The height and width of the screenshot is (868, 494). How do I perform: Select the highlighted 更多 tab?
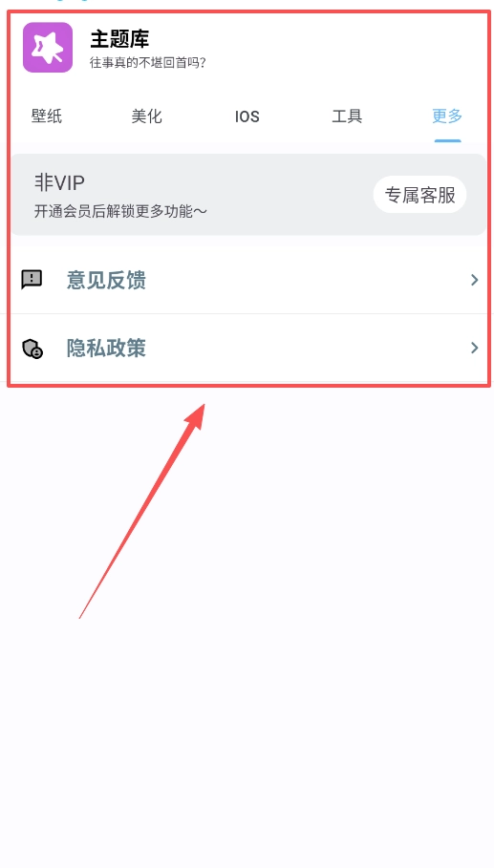pos(447,116)
